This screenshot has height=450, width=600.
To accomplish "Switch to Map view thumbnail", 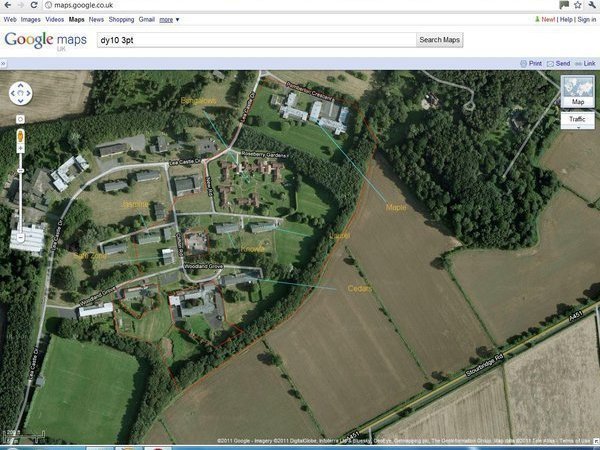I will click(x=577, y=93).
